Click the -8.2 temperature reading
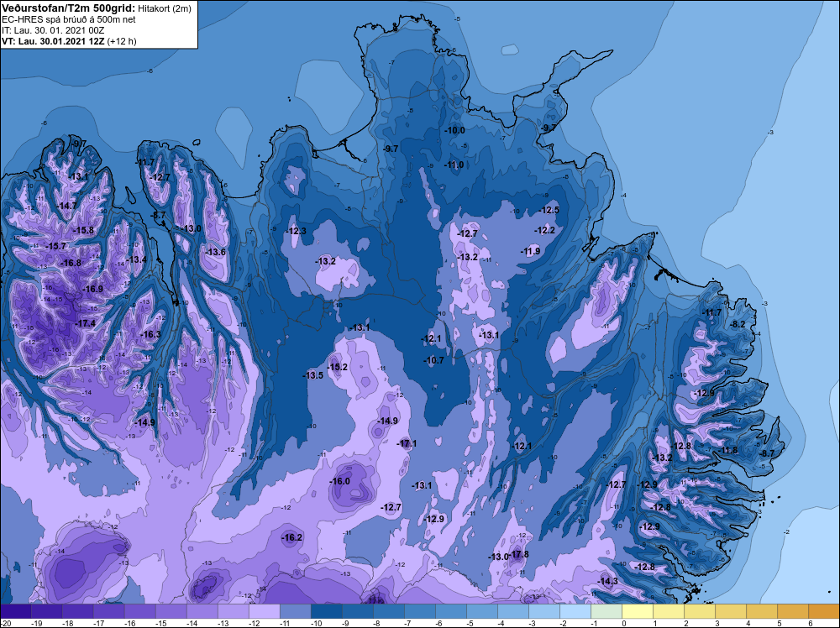 [738, 324]
